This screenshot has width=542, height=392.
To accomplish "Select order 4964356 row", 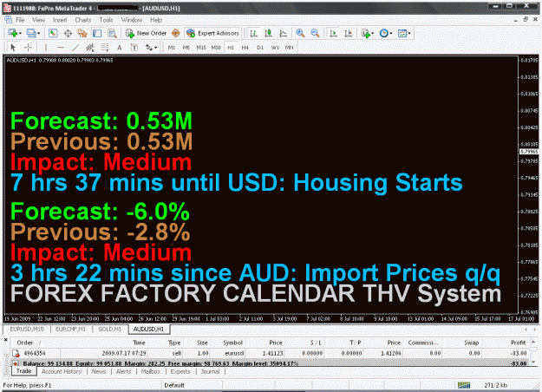I will [x=270, y=353].
